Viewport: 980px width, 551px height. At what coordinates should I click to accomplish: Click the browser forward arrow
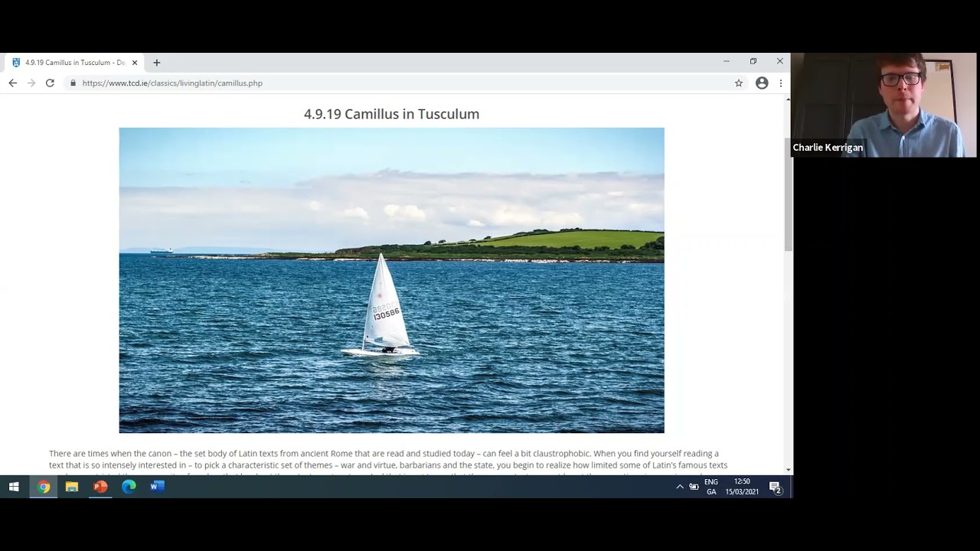31,83
